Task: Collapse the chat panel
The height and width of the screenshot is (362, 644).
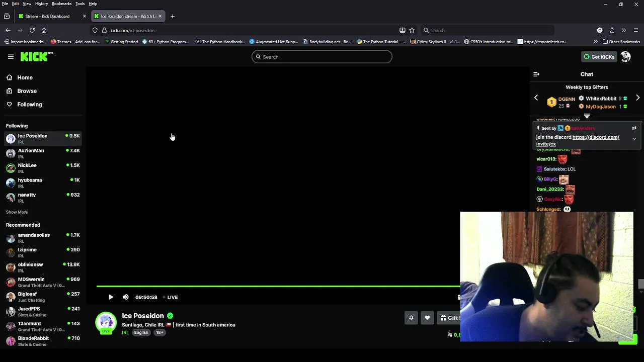Action: [536, 74]
